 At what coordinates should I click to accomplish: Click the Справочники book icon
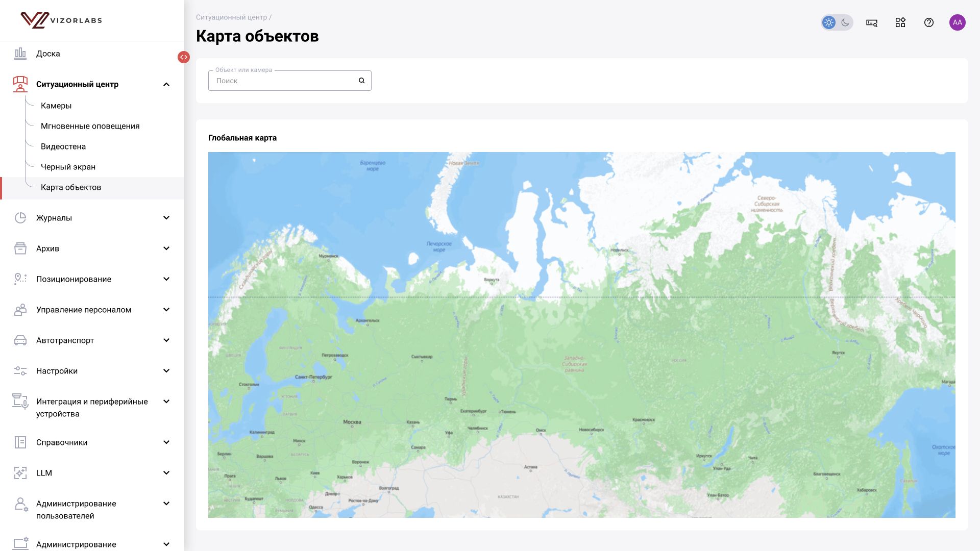pyautogui.click(x=20, y=442)
